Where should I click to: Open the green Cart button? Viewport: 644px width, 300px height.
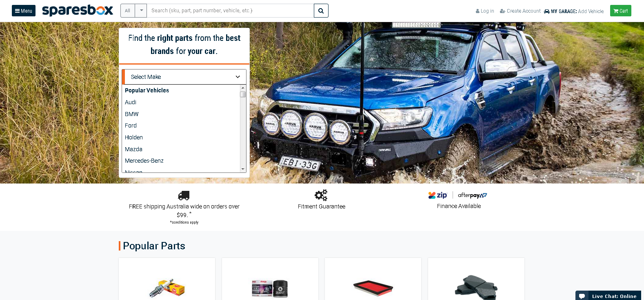(x=620, y=11)
